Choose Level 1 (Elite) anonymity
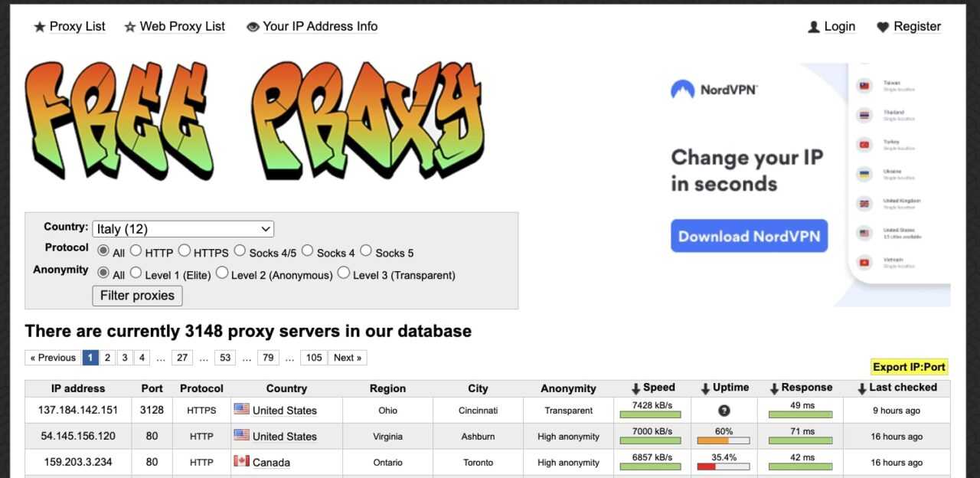980x478 pixels. coord(136,273)
